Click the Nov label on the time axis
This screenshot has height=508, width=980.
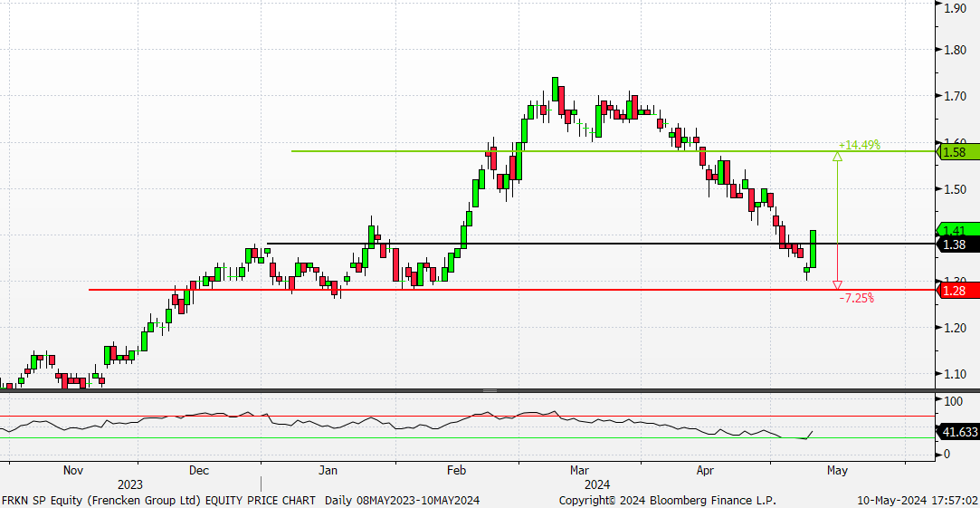[x=73, y=471]
